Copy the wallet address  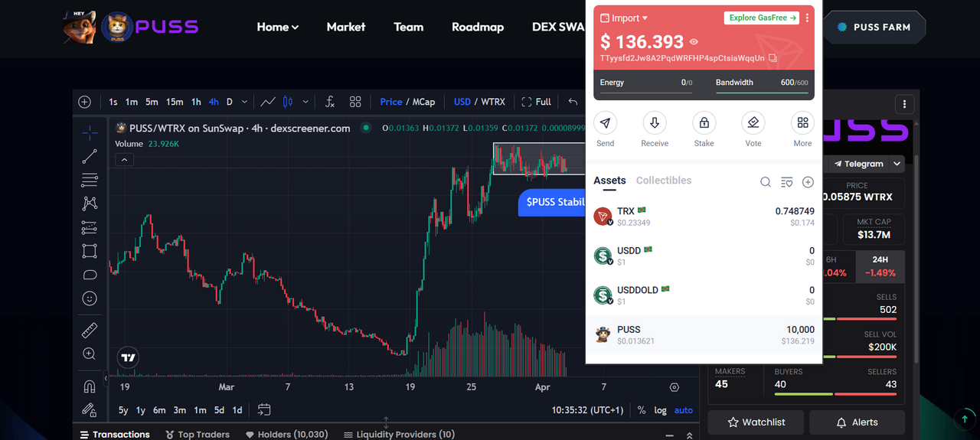point(773,58)
